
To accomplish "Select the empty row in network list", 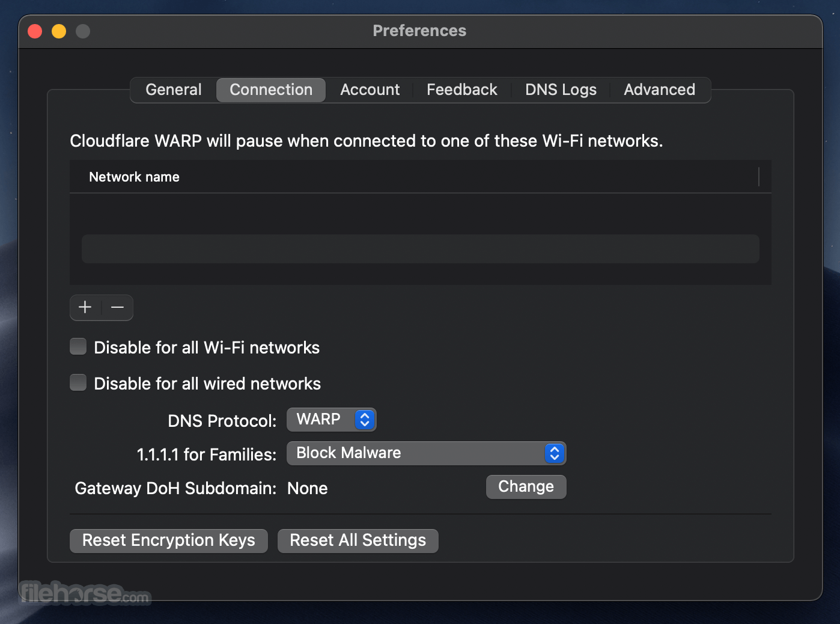I will [421, 249].
